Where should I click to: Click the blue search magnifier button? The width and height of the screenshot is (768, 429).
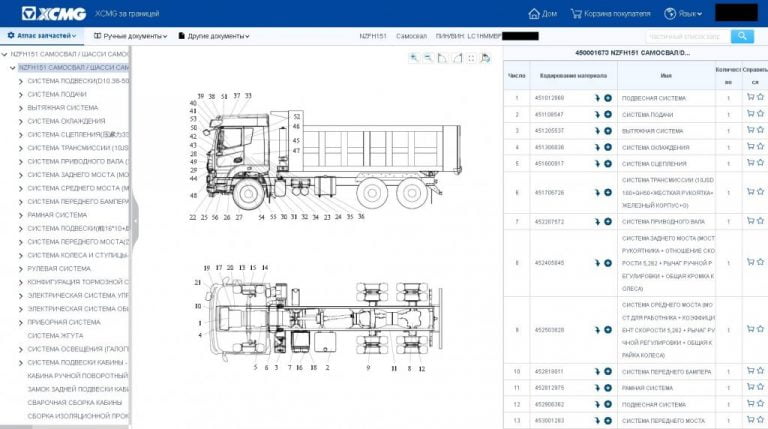click(742, 36)
